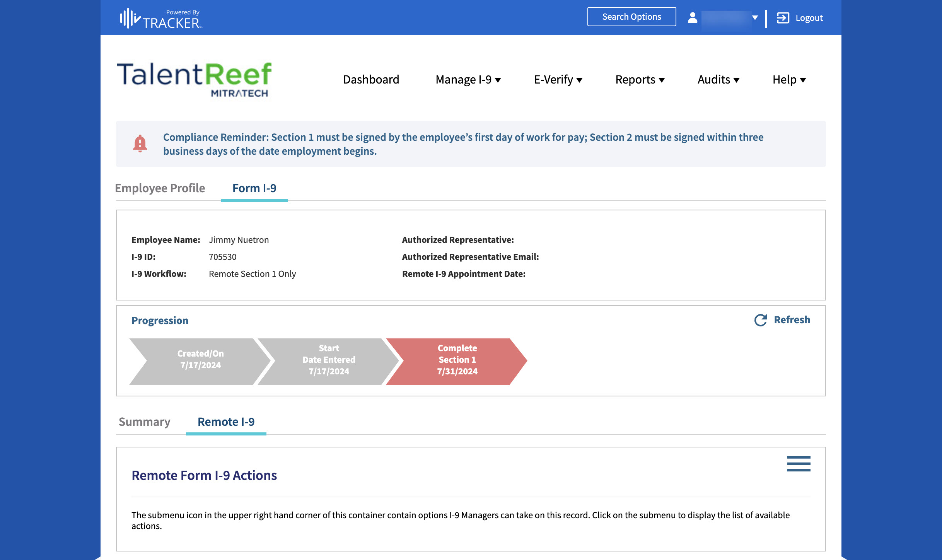The image size is (942, 560).
Task: Click the Tracker logo in header
Action: tap(161, 18)
